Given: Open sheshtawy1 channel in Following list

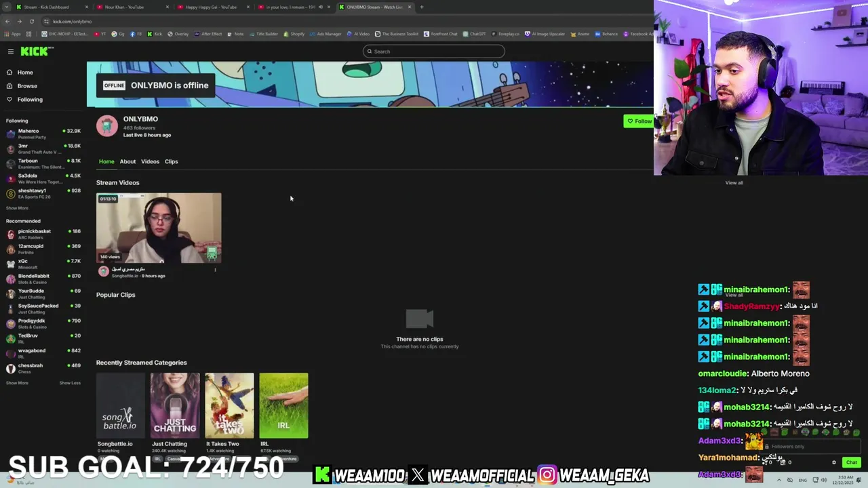Looking at the screenshot, I should [x=43, y=193].
